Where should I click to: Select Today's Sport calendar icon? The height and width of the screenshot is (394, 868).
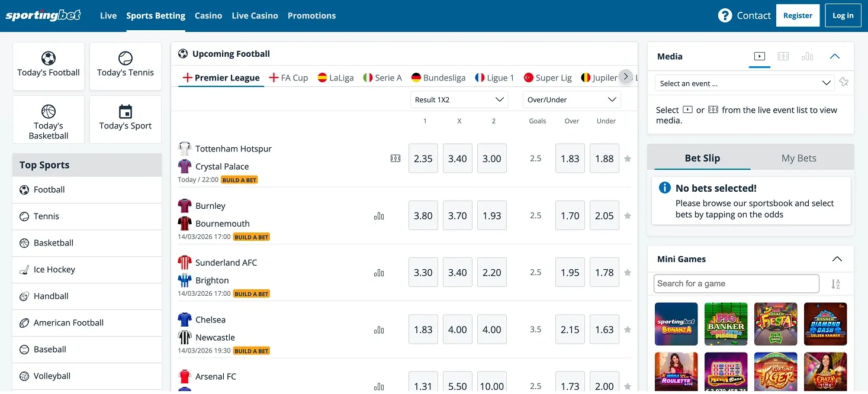(125, 111)
